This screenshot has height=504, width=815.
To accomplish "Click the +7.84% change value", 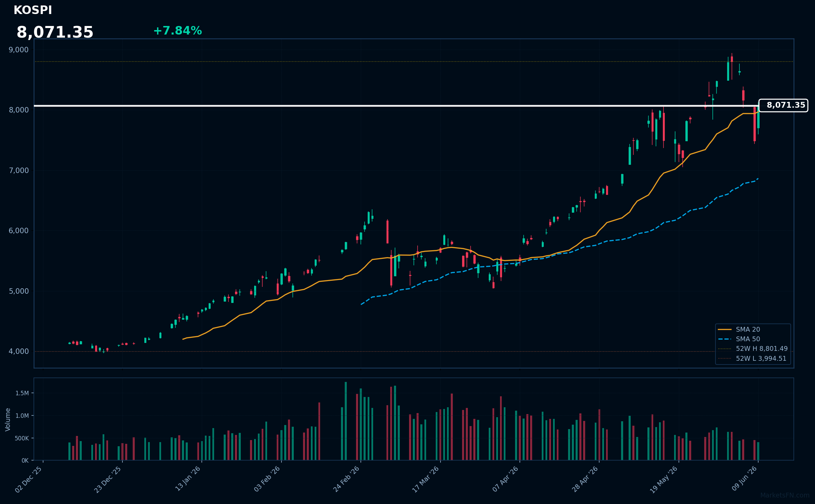I will pos(178,31).
